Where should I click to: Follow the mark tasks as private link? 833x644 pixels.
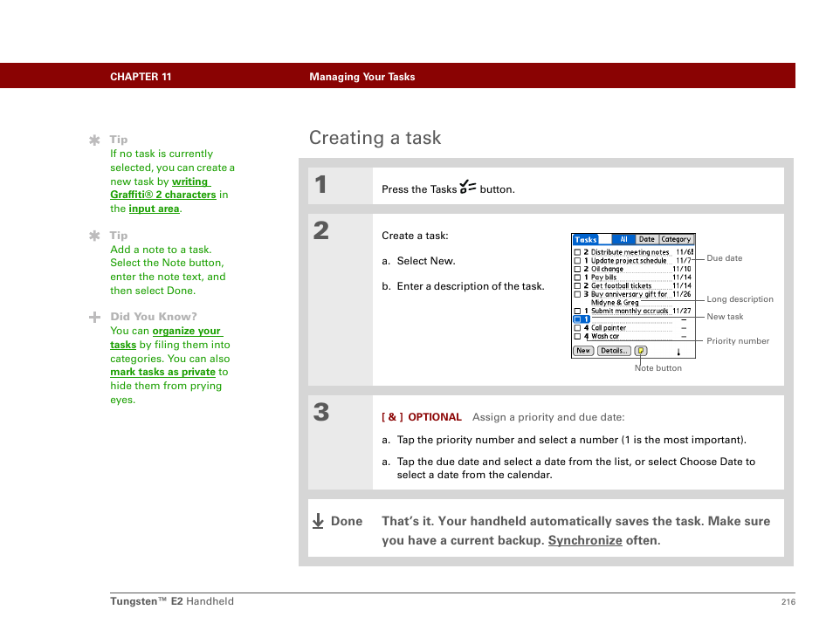[x=162, y=372]
